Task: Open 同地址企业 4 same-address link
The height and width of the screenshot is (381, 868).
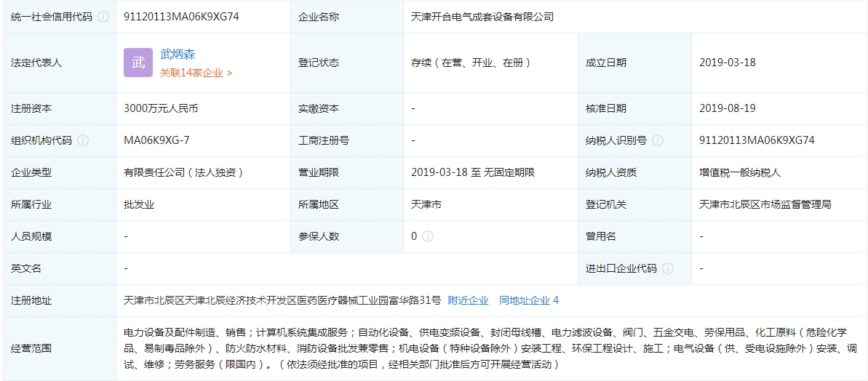Action: click(x=528, y=300)
